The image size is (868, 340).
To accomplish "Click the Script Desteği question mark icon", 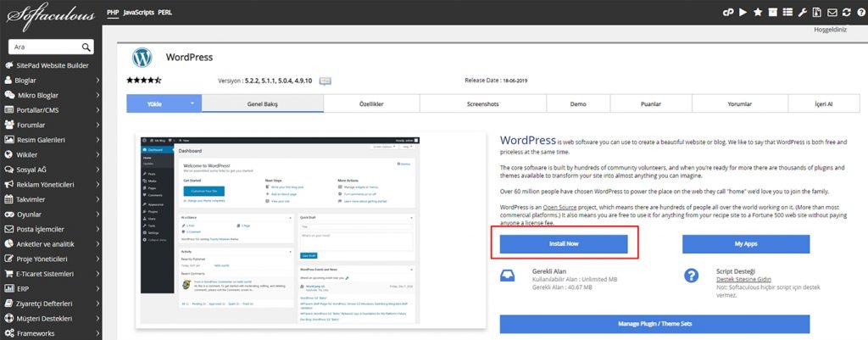I will pyautogui.click(x=691, y=276).
